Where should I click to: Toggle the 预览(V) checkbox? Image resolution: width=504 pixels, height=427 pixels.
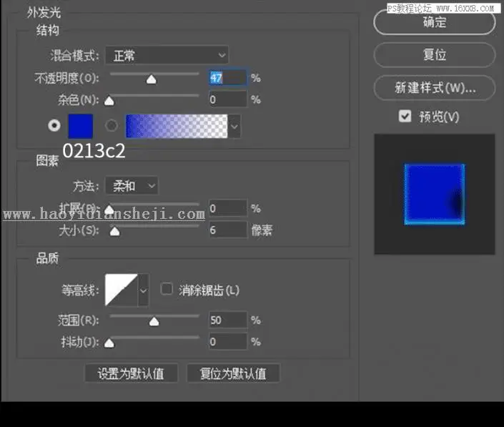coord(405,116)
